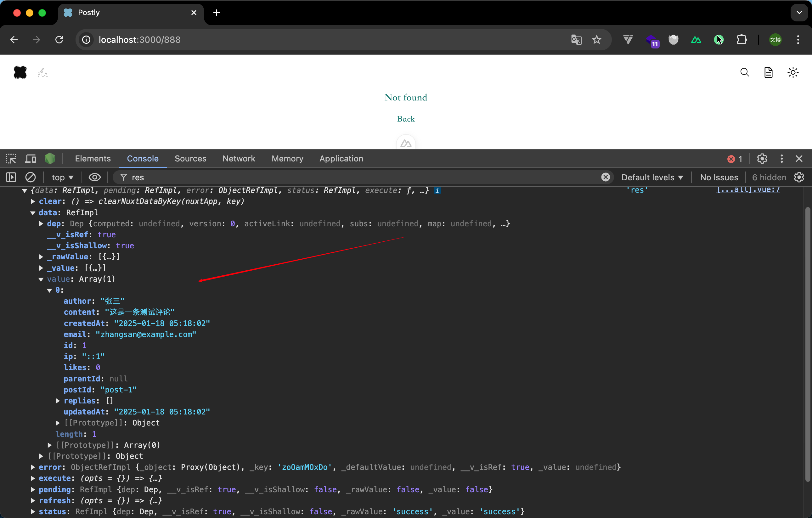This screenshot has width=812, height=518.
Task: Clear the res filter text
Action: pyautogui.click(x=605, y=177)
